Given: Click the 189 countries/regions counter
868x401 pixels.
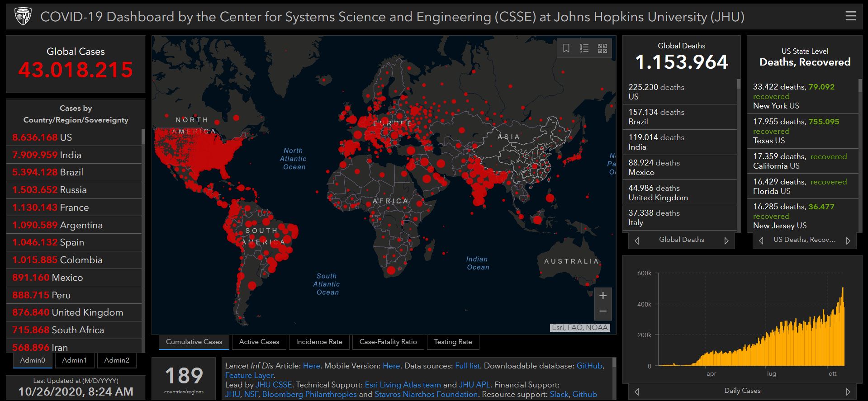Looking at the screenshot, I should tap(184, 379).
